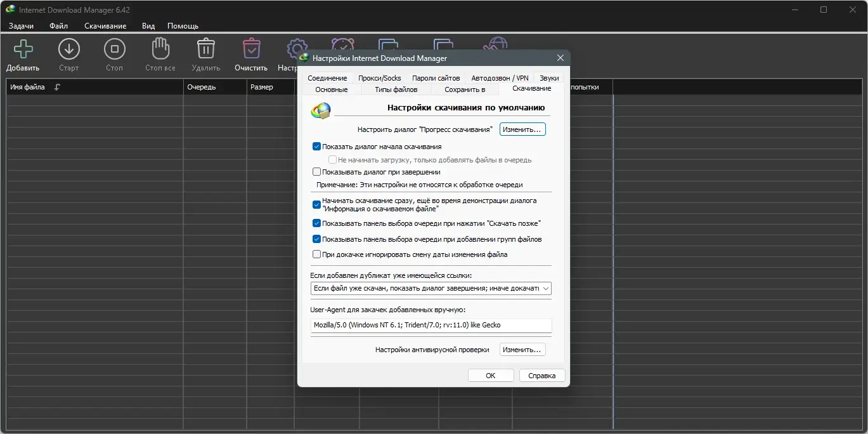This screenshot has height=434, width=868.
Task: Click the Настройки скачивания по умолчанию heading
Action: pos(466,108)
